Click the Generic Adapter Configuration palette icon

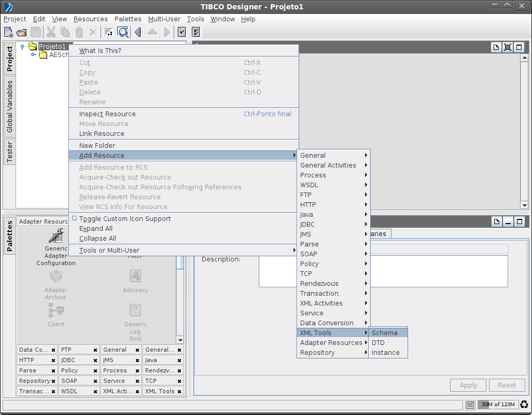click(x=56, y=236)
